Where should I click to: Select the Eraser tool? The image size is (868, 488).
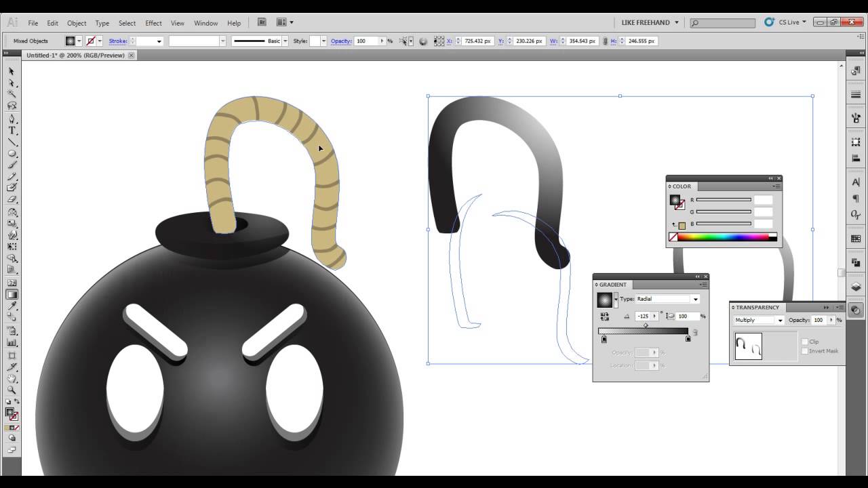pyautogui.click(x=12, y=200)
